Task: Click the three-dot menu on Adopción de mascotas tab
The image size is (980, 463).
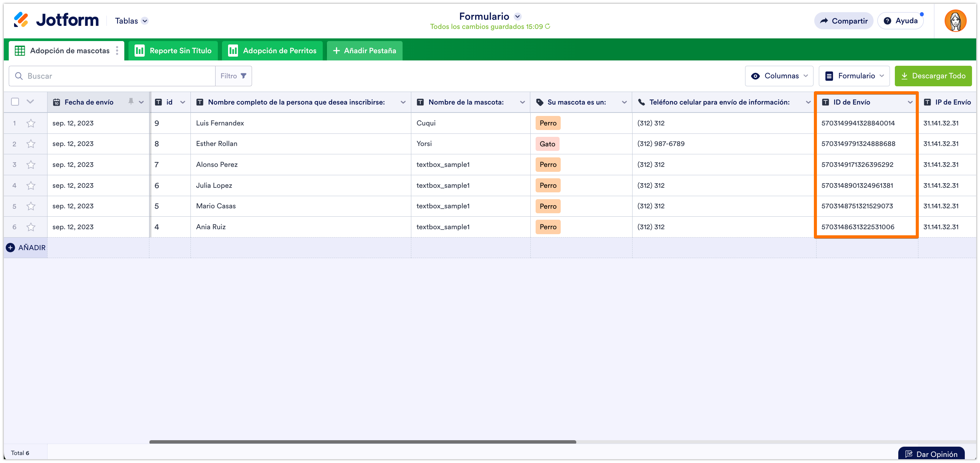Action: 117,51
